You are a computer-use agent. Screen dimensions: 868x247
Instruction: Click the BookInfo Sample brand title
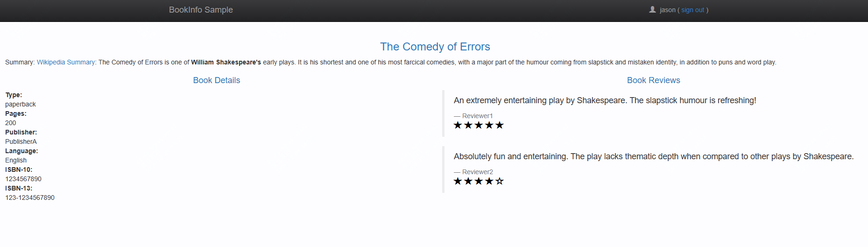point(201,10)
